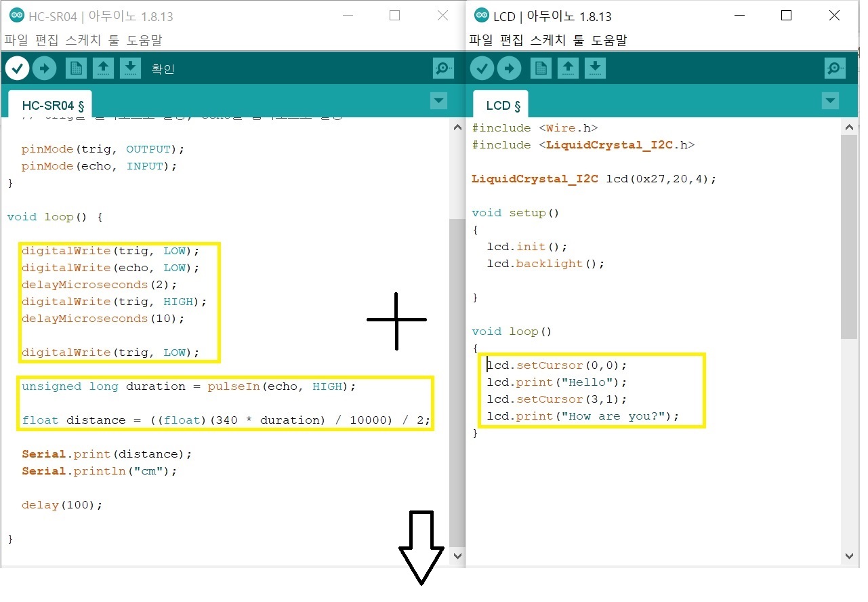Select the LCD § sketch tab
Screen dimensions: 868x602
point(501,105)
